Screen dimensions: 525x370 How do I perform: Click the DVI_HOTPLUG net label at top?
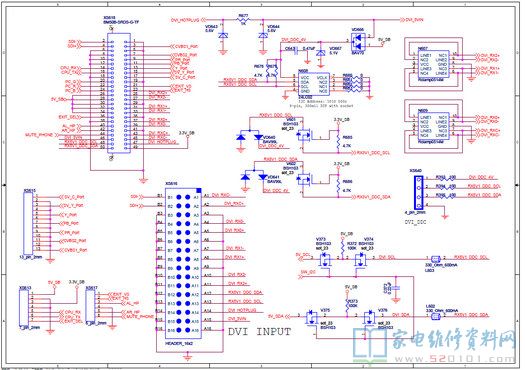pos(185,20)
